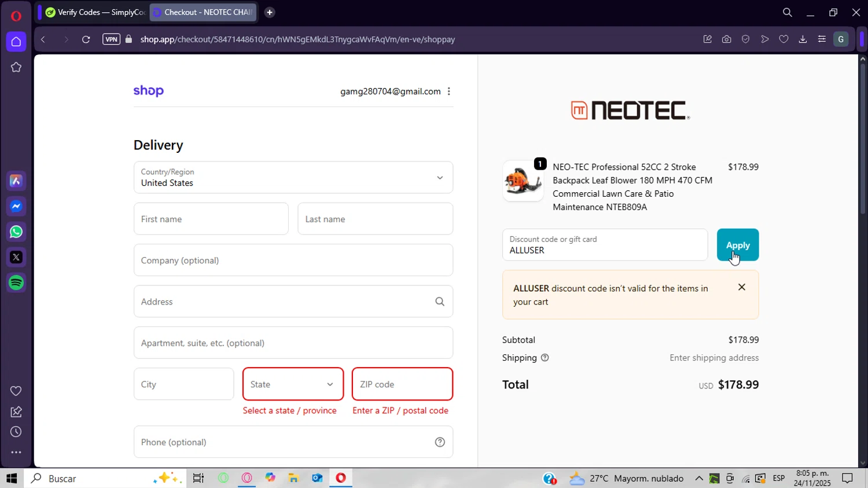Click the discount code input field
The width and height of the screenshot is (868, 488).
click(x=605, y=245)
